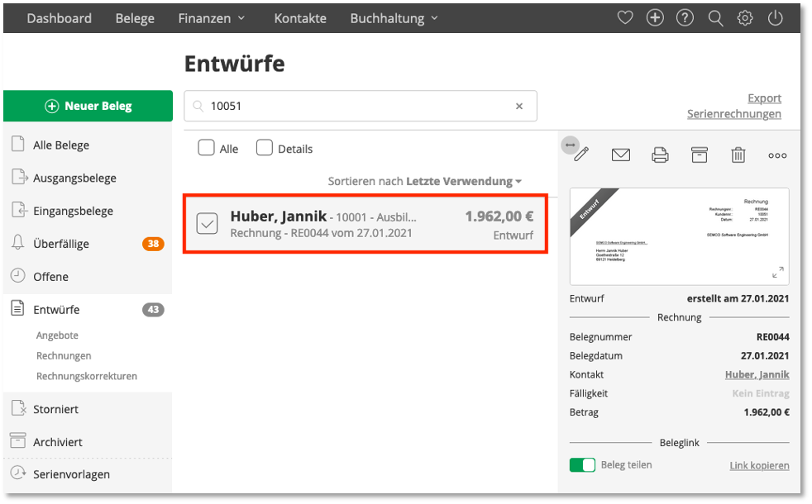Open Belege in top menu
The height and width of the screenshot is (504, 812).
coord(135,18)
